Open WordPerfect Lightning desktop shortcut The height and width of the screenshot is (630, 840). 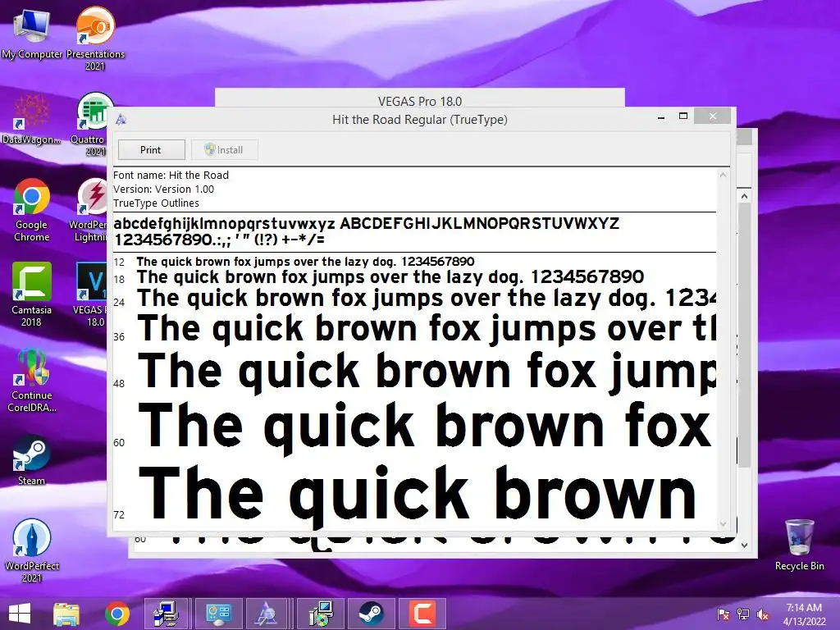[90, 210]
